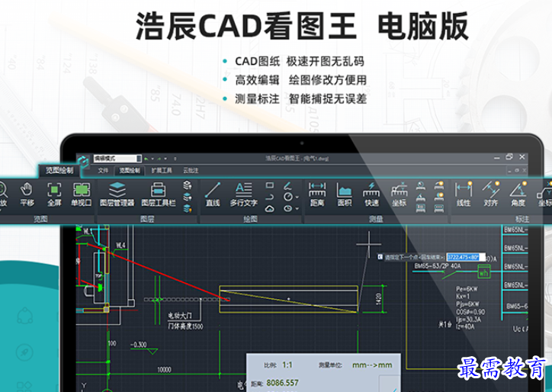Image resolution: width=552 pixels, height=392 pixels.
Task: Expand the undo history dropdown arrow
Action: pos(152,159)
